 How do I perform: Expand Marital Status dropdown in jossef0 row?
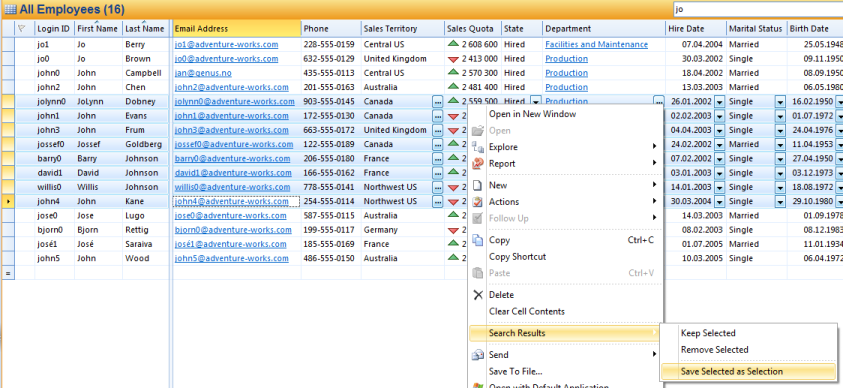click(780, 144)
